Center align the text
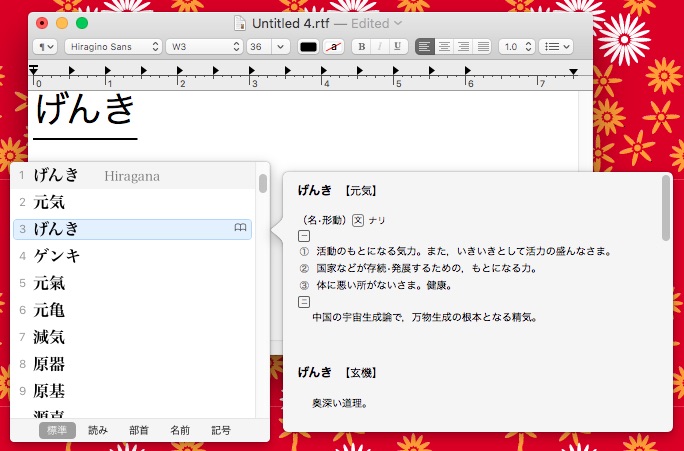 (x=444, y=47)
